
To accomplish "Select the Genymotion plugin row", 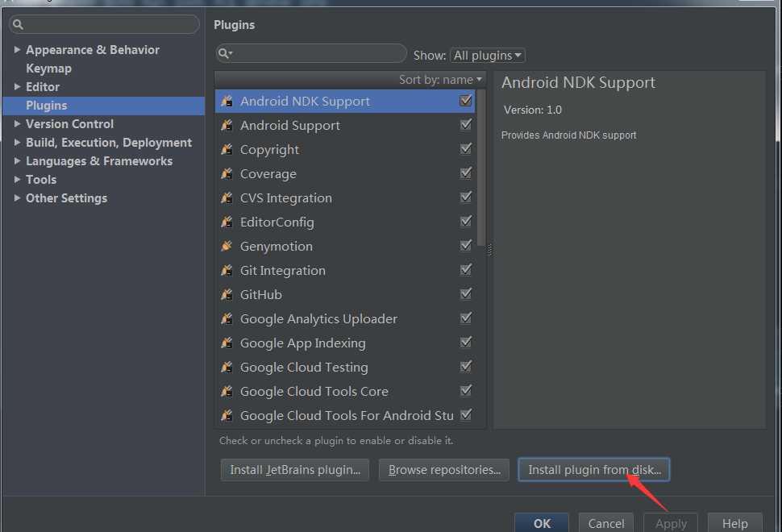I will (345, 247).
